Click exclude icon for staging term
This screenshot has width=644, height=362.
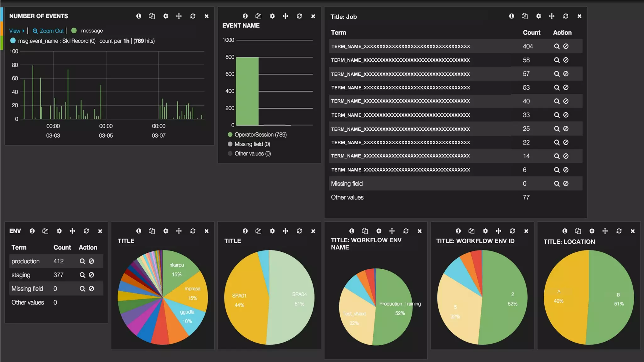click(x=92, y=275)
